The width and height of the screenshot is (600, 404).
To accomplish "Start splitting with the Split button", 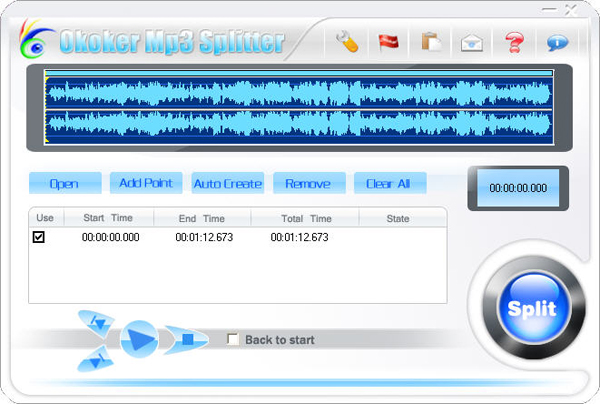I will pos(532,308).
